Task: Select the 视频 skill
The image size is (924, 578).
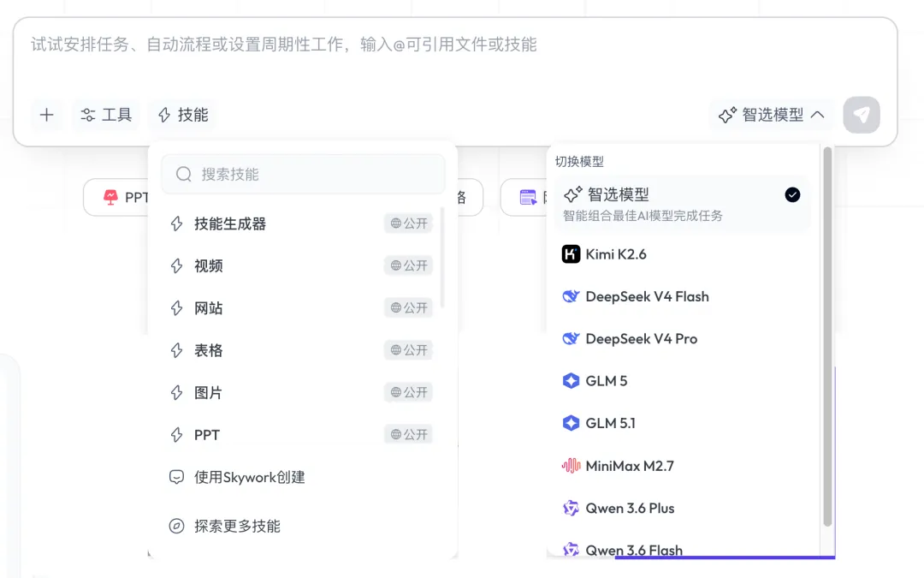Action: coord(302,266)
